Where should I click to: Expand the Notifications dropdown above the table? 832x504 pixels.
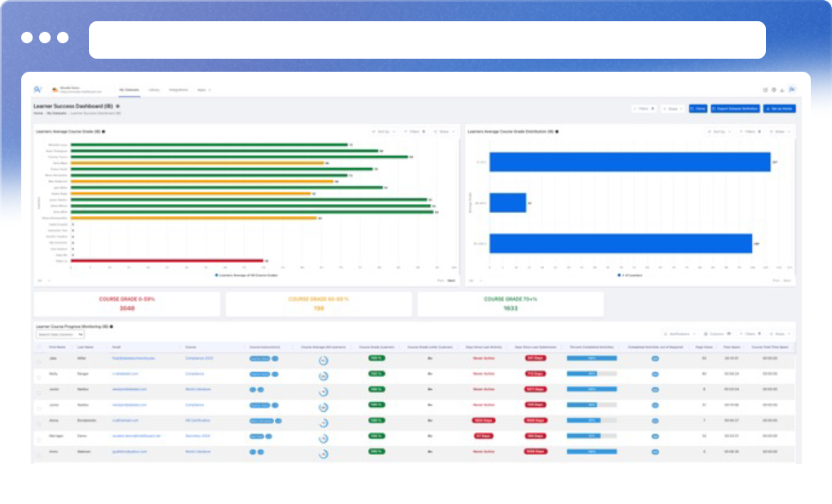click(679, 334)
